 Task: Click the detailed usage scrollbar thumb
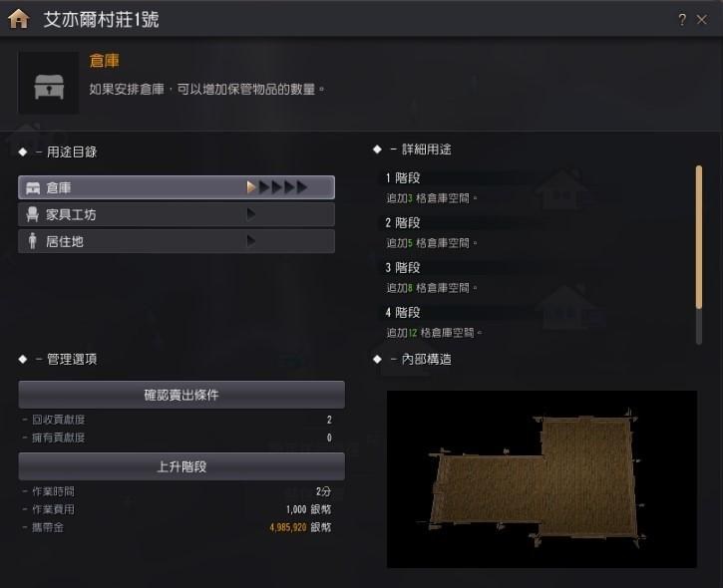(699, 237)
